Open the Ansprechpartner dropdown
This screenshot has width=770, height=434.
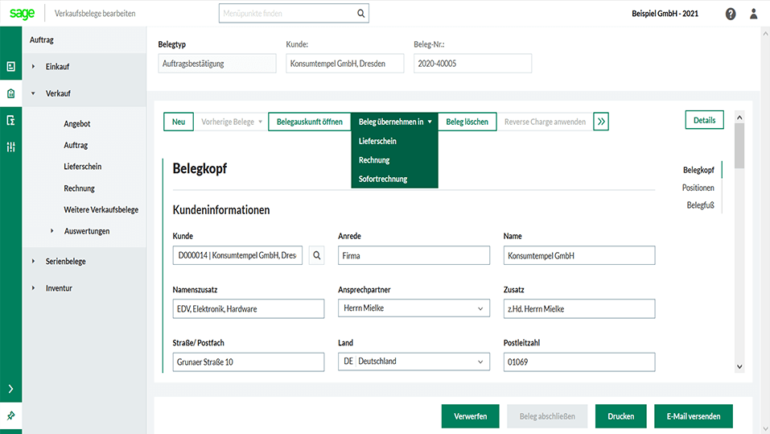[x=413, y=308]
